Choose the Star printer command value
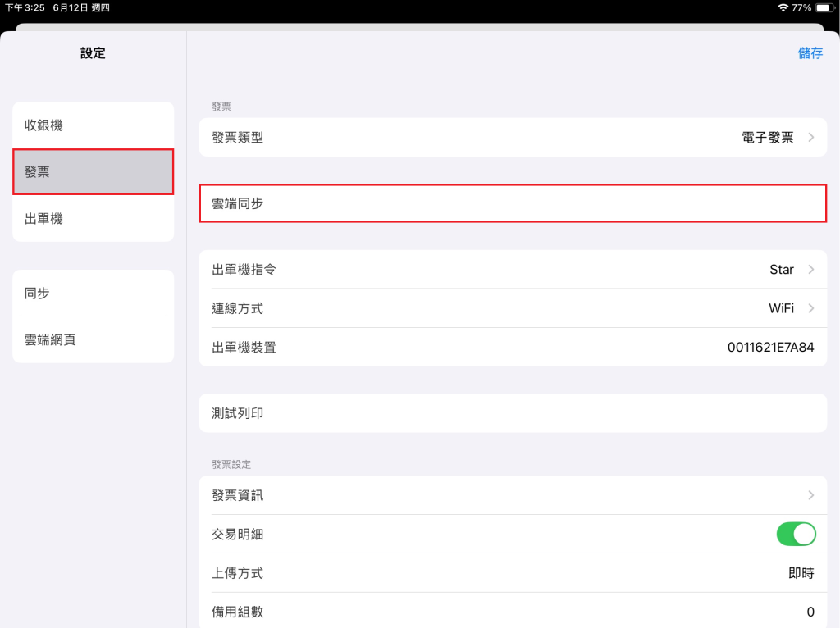This screenshot has height=628, width=840. click(x=781, y=269)
